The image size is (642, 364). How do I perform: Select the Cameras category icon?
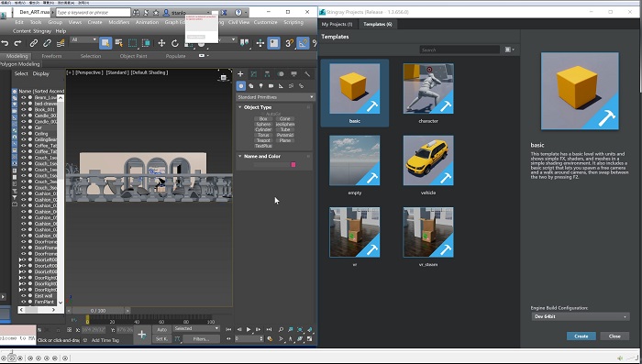(271, 86)
